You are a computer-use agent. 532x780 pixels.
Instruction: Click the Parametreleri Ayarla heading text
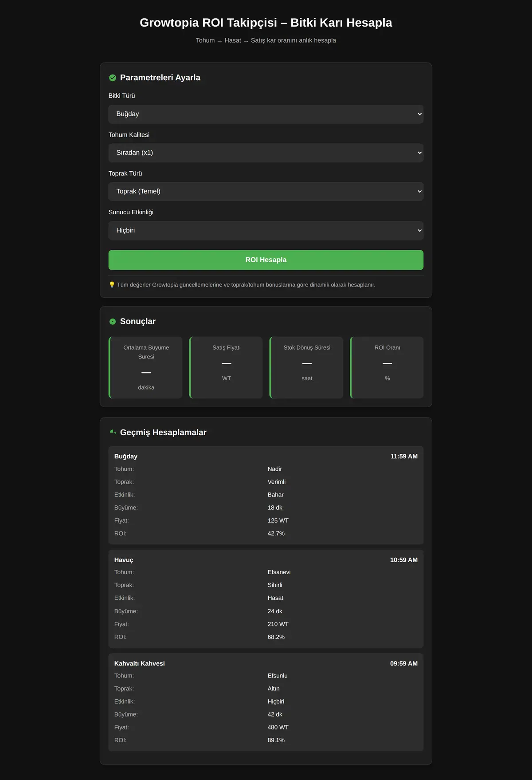[x=160, y=78]
